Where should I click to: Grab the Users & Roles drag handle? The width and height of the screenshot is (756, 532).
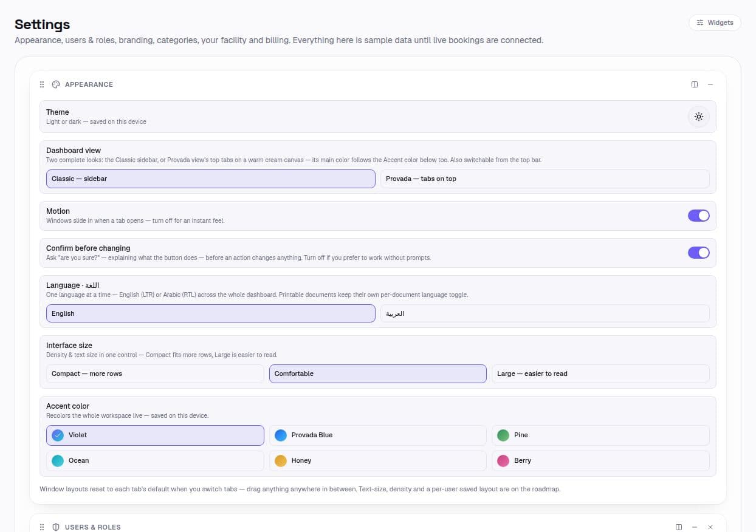[42, 527]
